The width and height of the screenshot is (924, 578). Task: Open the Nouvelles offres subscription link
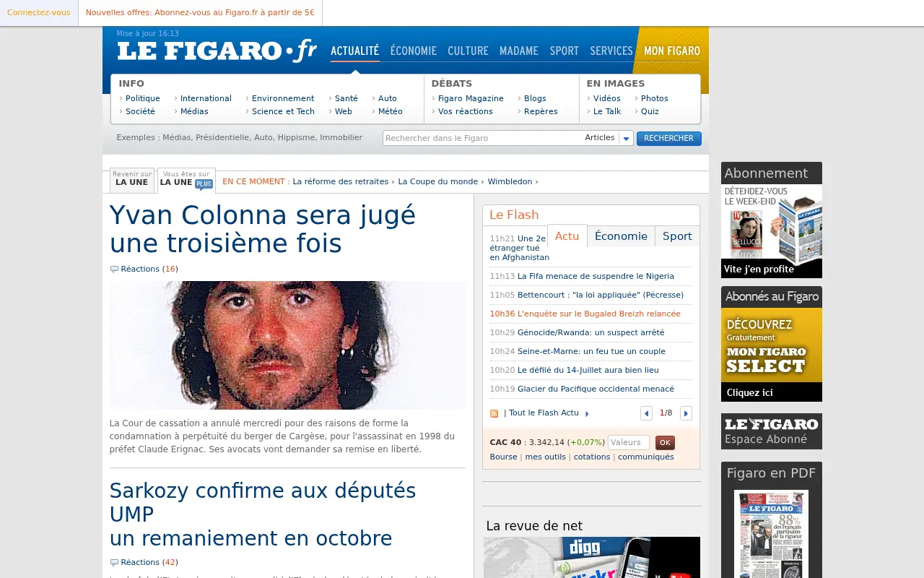200,12
